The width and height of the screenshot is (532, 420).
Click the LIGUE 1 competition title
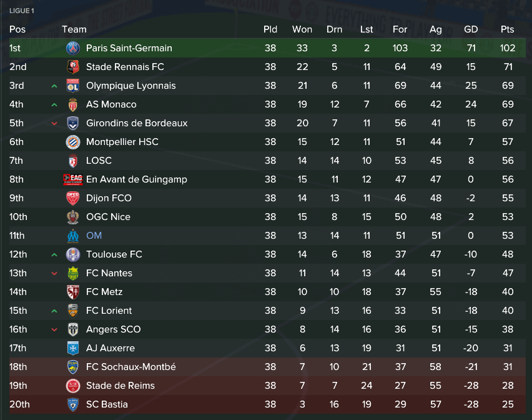(x=22, y=11)
